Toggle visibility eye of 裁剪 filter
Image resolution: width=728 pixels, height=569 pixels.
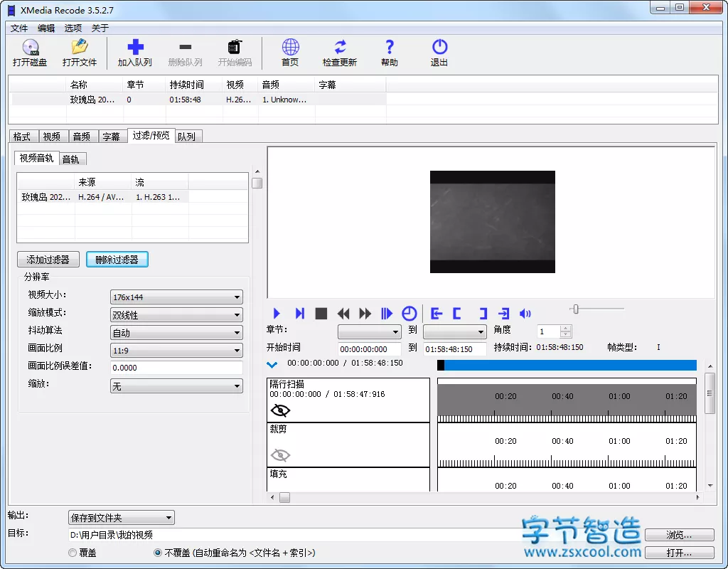pos(280,455)
